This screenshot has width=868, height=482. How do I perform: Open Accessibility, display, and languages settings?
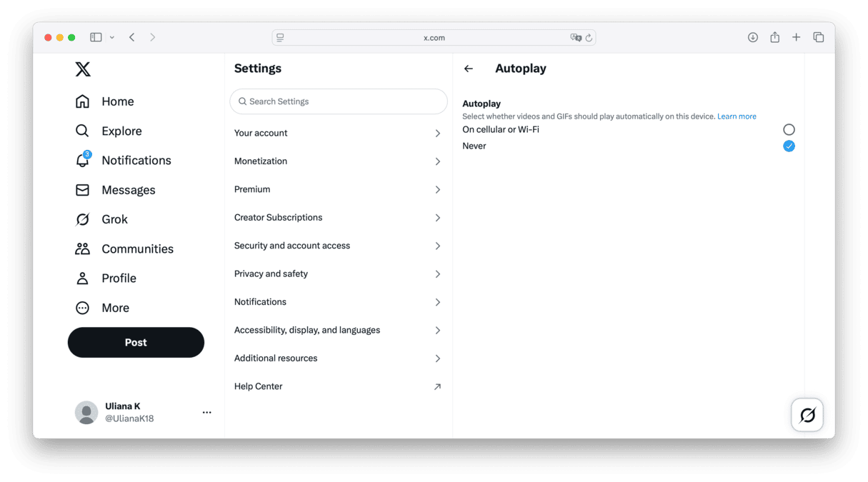pyautogui.click(x=339, y=330)
